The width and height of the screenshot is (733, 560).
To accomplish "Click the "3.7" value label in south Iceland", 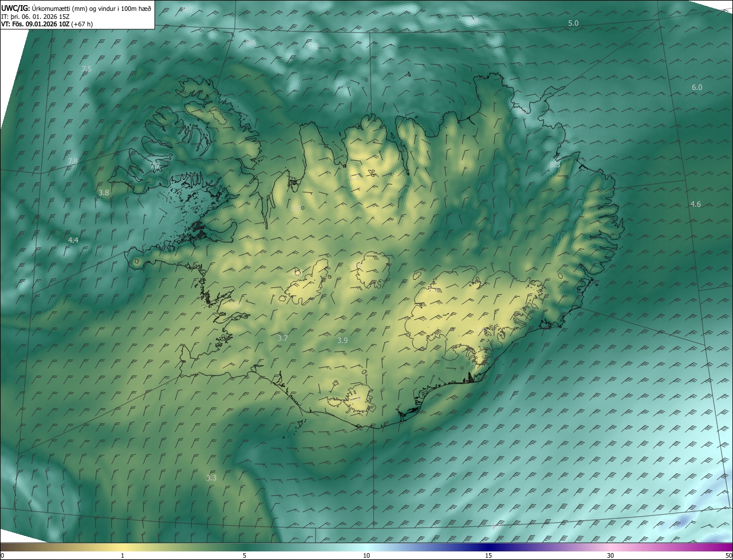I will pos(282,338).
